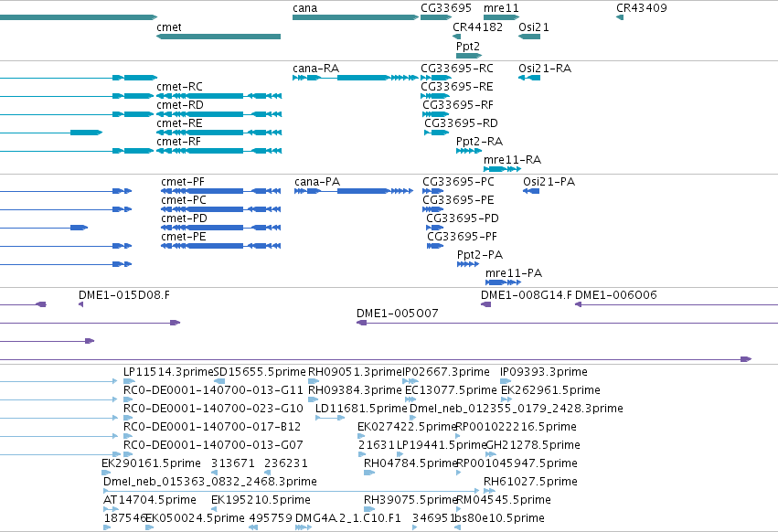Select the cana-PA protein feature
Viewport: 778px width, 532px height.
point(353,191)
